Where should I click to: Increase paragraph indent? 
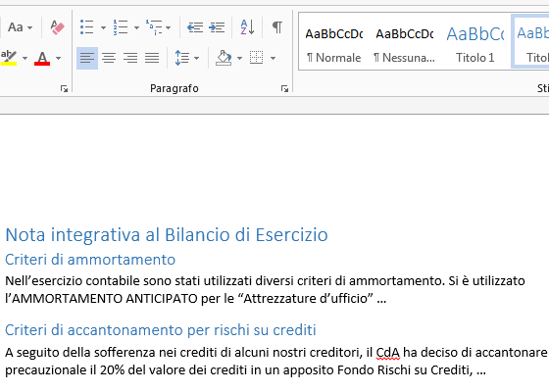pos(217,27)
